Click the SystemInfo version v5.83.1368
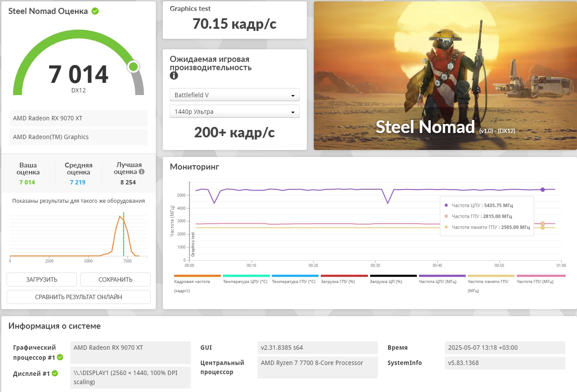Screen dimensions: 577x392 pyautogui.click(x=505, y=363)
